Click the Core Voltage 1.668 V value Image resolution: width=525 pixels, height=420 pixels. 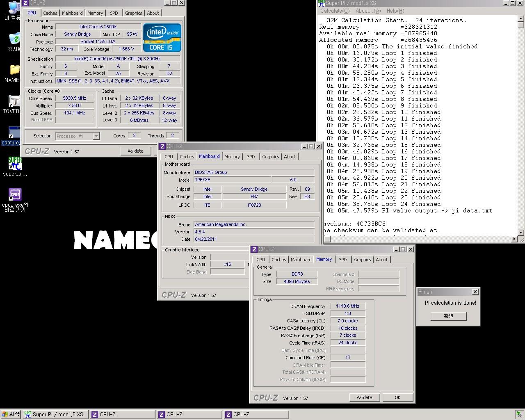126,49
